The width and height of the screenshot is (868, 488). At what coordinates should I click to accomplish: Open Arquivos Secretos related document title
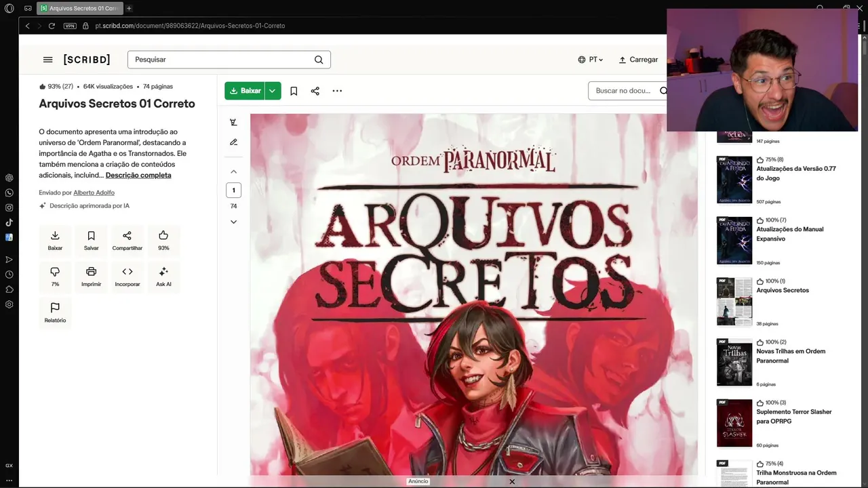[x=783, y=290]
